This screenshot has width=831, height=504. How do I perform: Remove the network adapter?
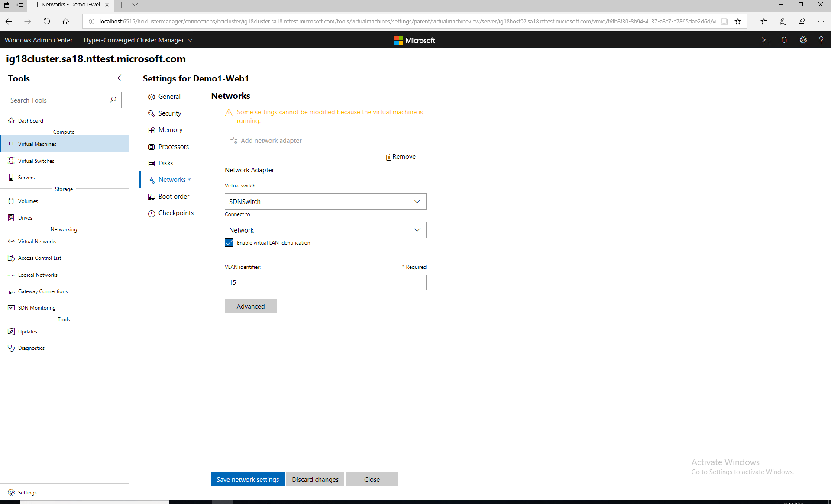click(401, 157)
